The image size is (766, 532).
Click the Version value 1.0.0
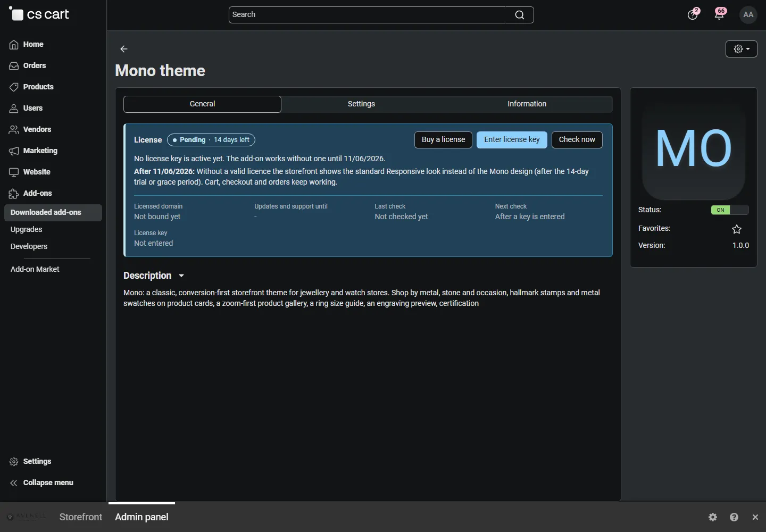coord(741,246)
